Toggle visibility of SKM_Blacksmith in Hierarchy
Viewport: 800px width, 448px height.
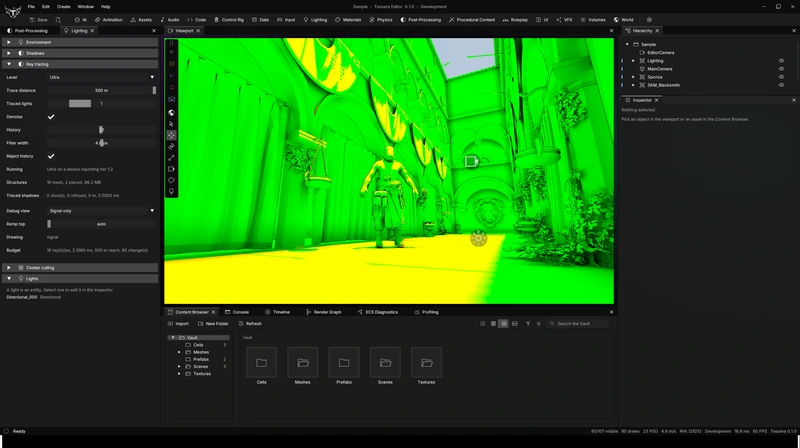pyautogui.click(x=781, y=85)
